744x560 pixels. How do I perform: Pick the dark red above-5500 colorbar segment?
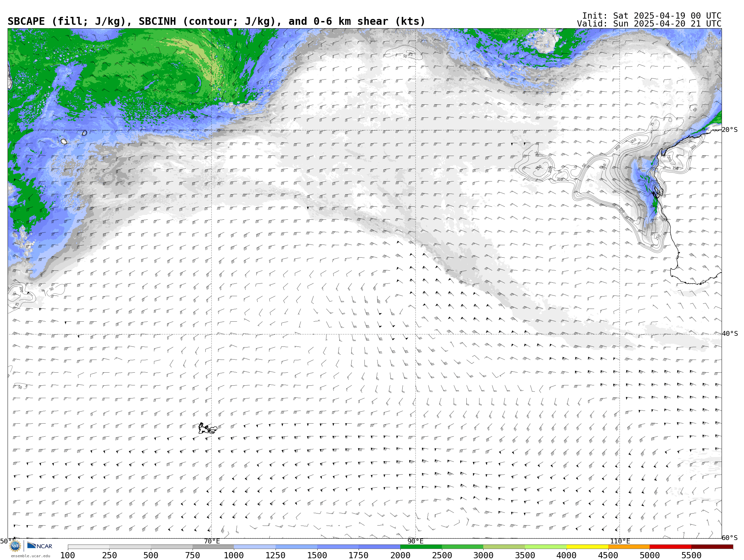[x=712, y=547]
